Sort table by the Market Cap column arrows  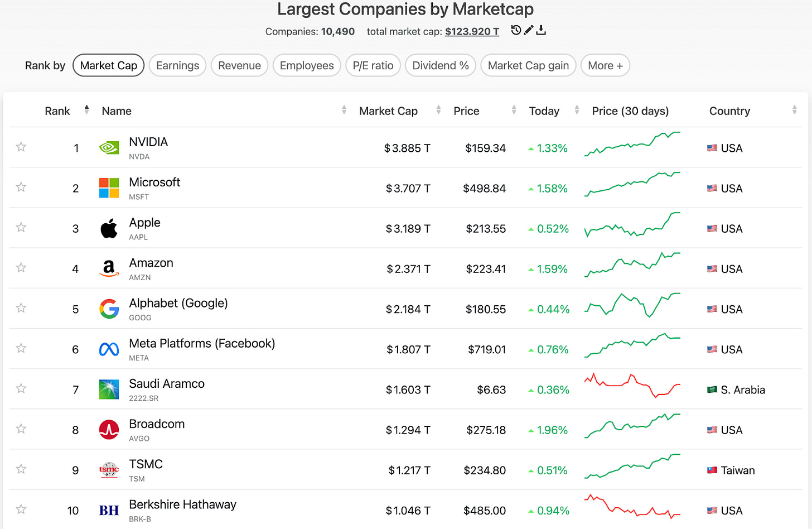pos(438,110)
